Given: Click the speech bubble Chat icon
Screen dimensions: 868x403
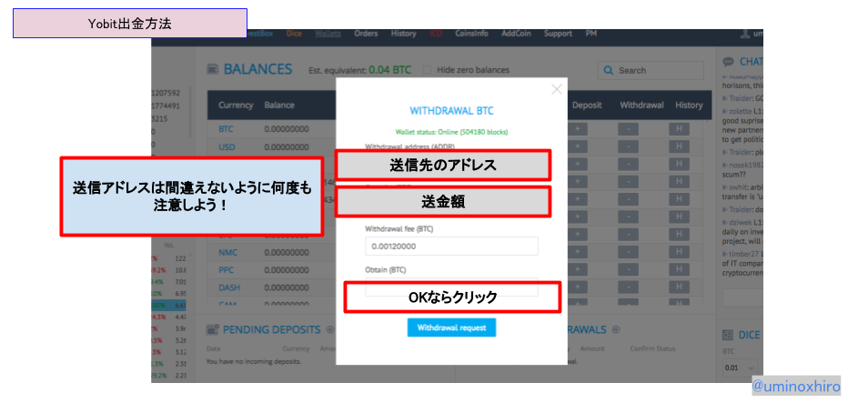Looking at the screenshot, I should click(729, 61).
